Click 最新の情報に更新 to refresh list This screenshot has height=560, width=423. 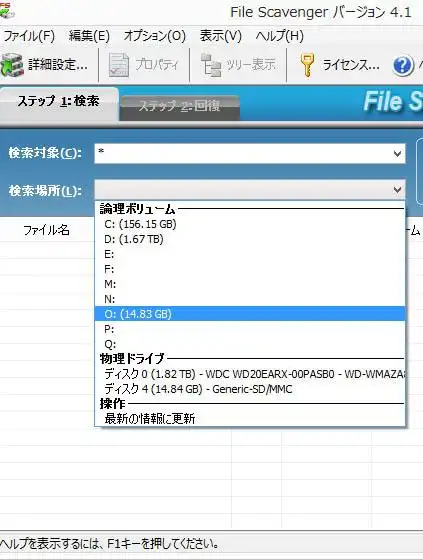coord(250,418)
